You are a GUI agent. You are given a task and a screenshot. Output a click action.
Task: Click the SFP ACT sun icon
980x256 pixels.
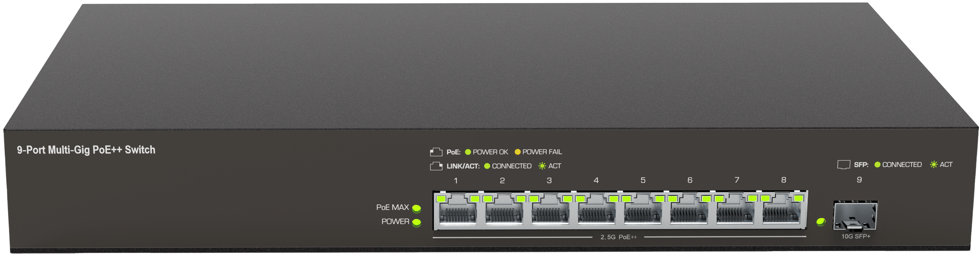pos(934,164)
